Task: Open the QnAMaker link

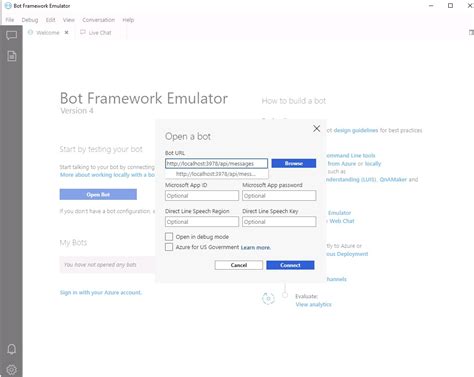Action: coord(393,179)
